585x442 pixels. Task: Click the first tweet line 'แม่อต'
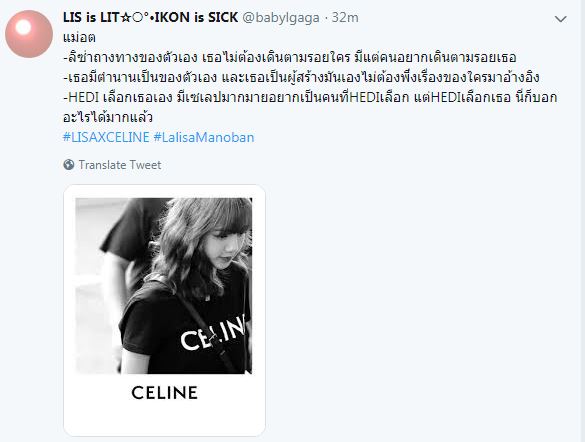pyautogui.click(x=79, y=37)
